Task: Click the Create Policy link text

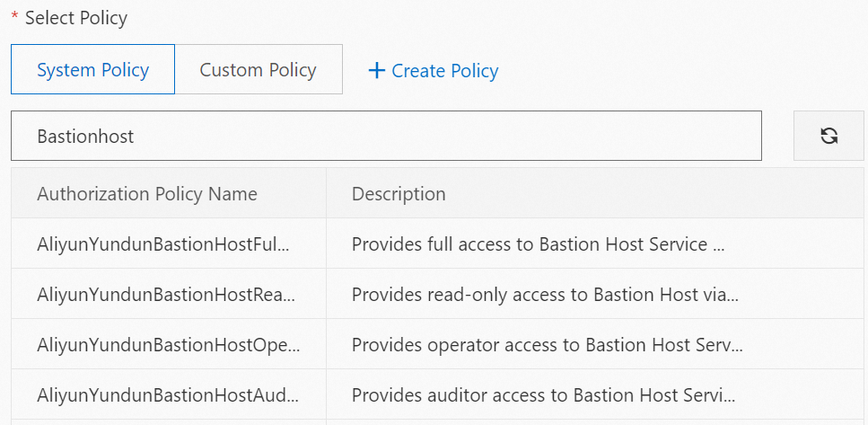Action: point(445,70)
